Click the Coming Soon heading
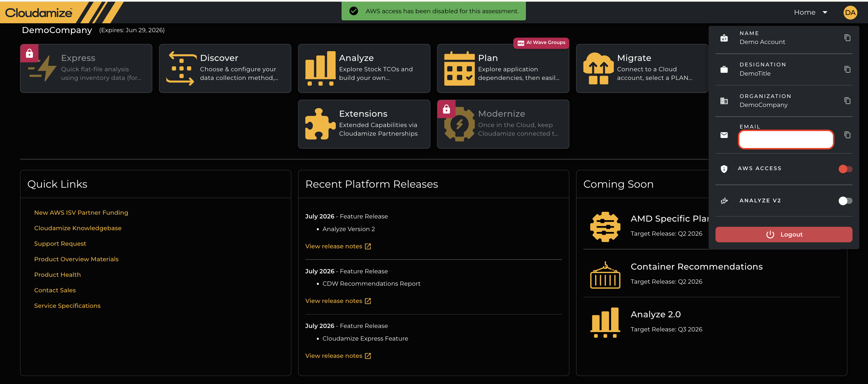 click(618, 184)
